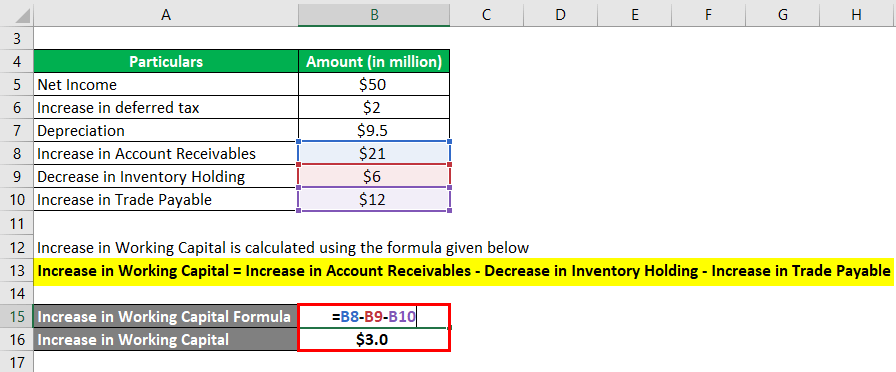Screen dimensions: 896x372
Task: Click the Particulars header cell
Action: (x=166, y=61)
